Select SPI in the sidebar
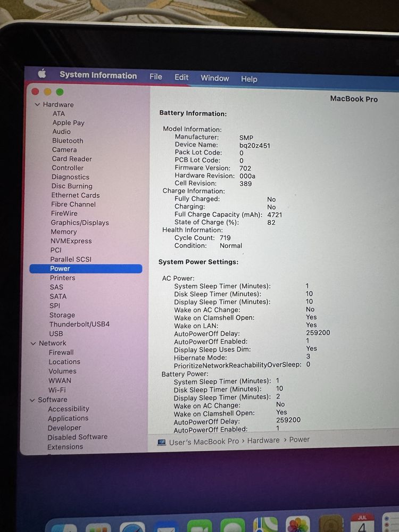 tap(55, 306)
